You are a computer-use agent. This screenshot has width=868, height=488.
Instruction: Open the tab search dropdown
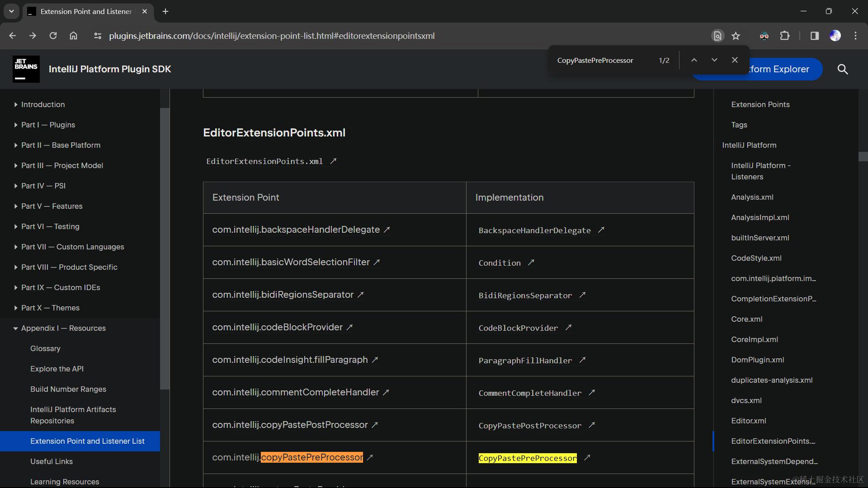click(11, 11)
